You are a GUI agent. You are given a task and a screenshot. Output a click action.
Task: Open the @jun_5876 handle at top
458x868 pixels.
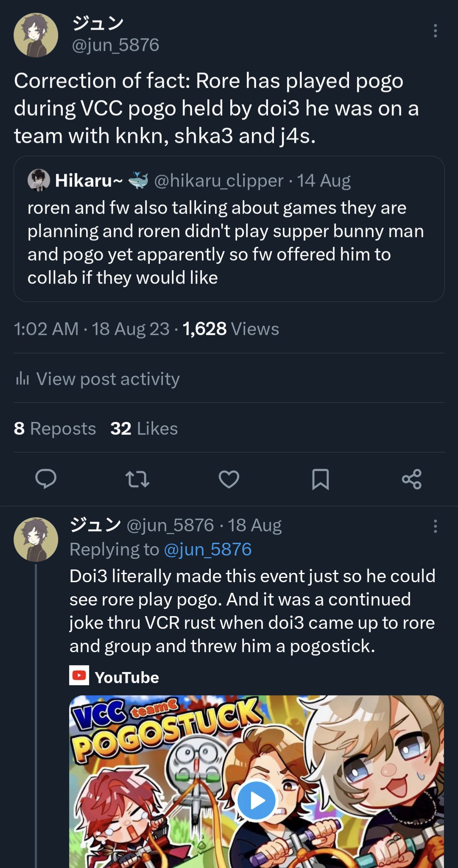tap(115, 45)
